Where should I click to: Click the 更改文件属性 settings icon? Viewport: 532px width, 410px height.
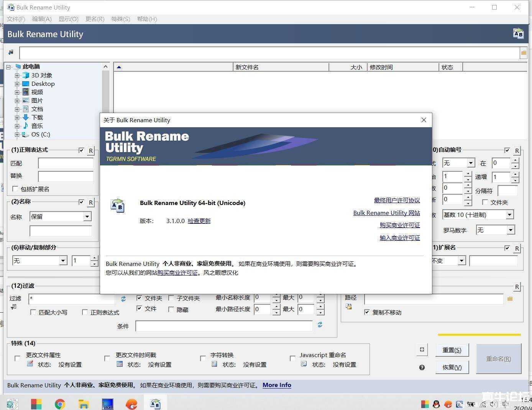point(30,364)
